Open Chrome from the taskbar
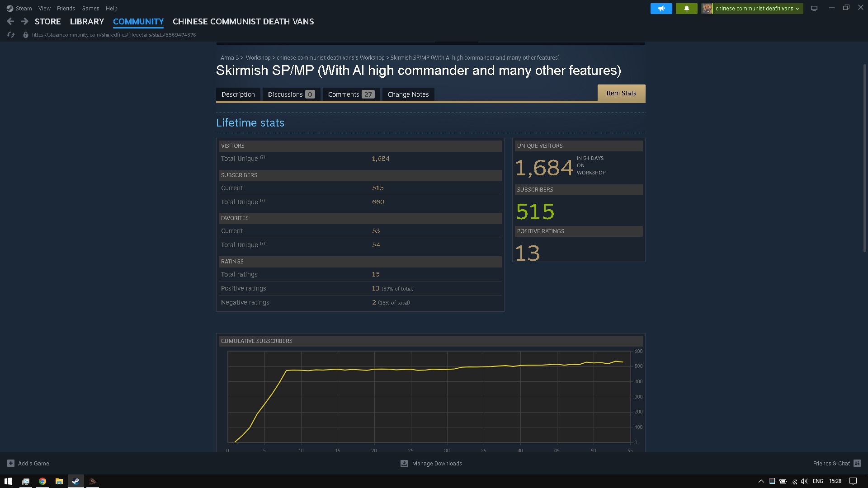Image resolution: width=868 pixels, height=488 pixels. click(42, 481)
